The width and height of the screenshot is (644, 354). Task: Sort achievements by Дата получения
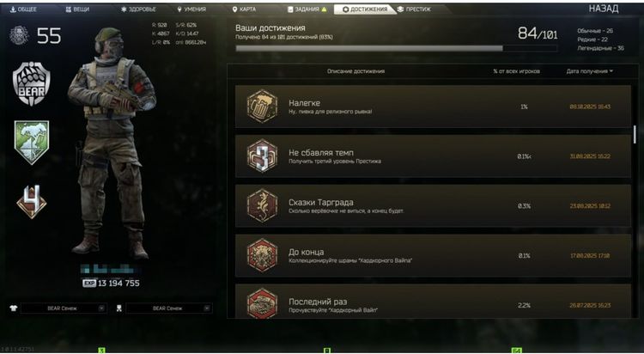[x=589, y=71]
